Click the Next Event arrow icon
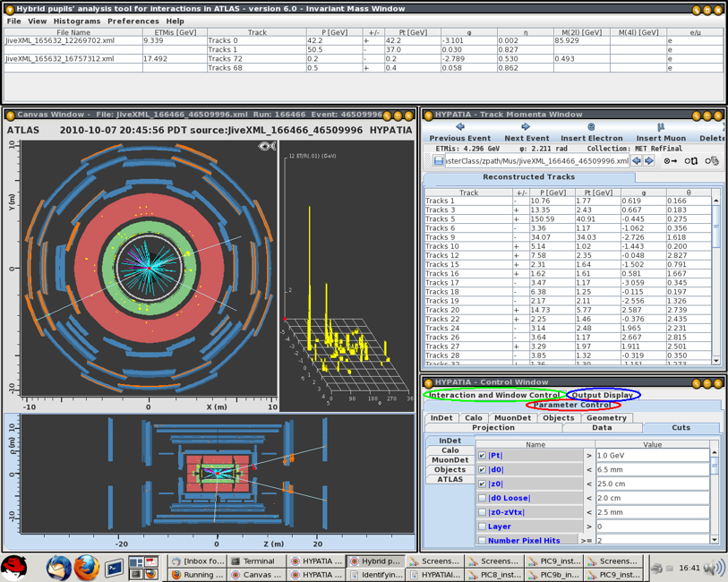728x582 pixels. (x=526, y=127)
